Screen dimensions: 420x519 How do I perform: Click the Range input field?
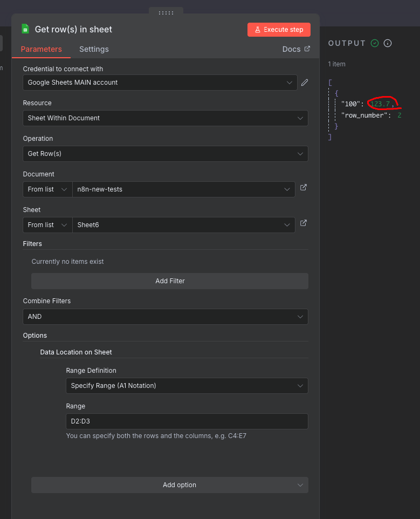pyautogui.click(x=187, y=421)
